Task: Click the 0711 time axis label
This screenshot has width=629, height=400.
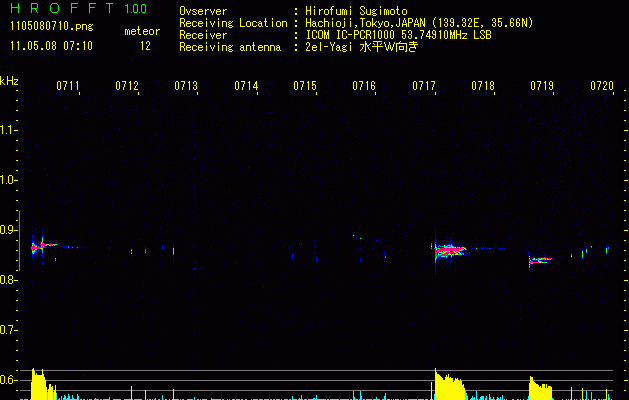Action: click(67, 86)
